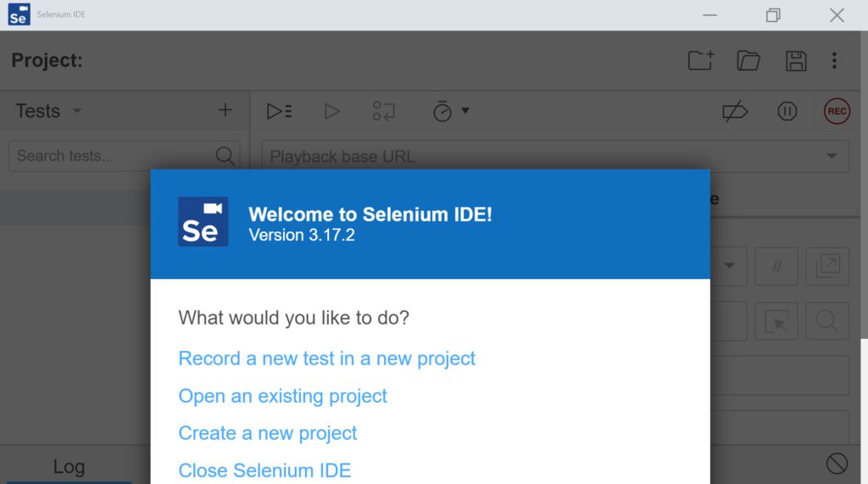868x484 pixels.
Task: Open the Playback base URL dropdown
Action: (831, 156)
